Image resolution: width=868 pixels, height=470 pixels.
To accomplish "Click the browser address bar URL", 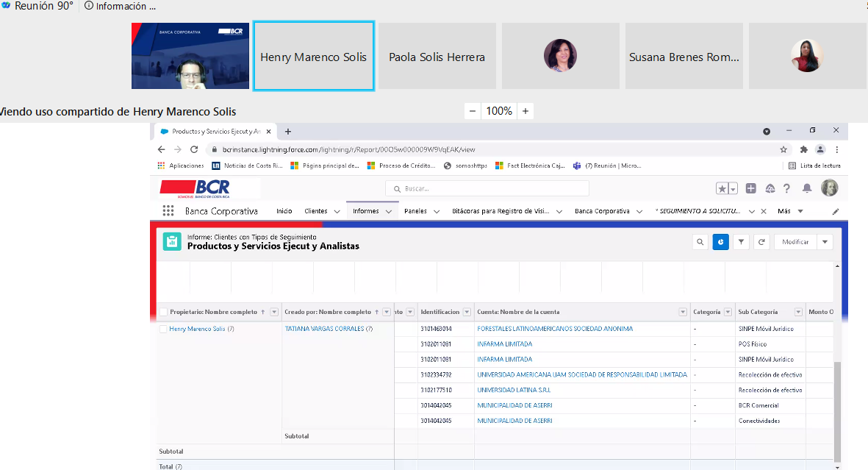I will [x=349, y=149].
